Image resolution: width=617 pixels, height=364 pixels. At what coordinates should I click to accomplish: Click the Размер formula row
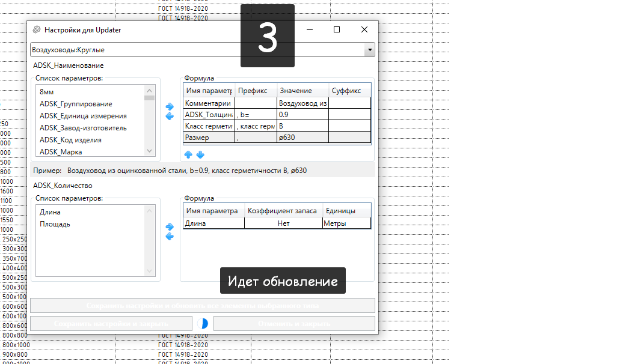click(x=277, y=137)
